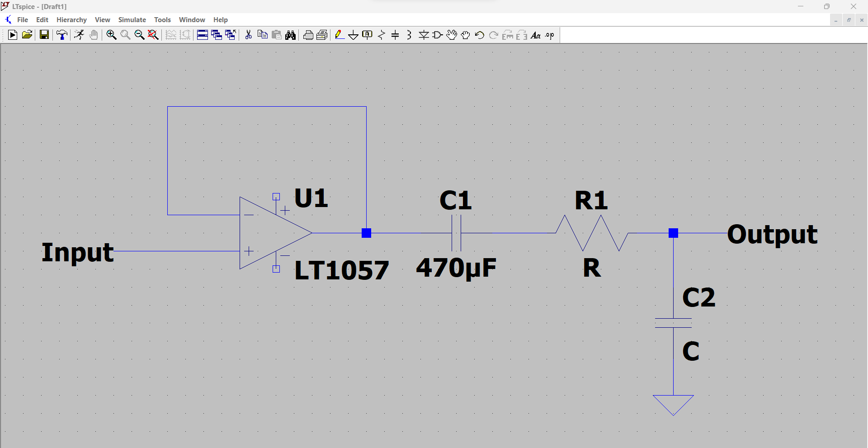Click the 470µF capacitor value
This screenshot has height=448, width=868.
pos(456,269)
